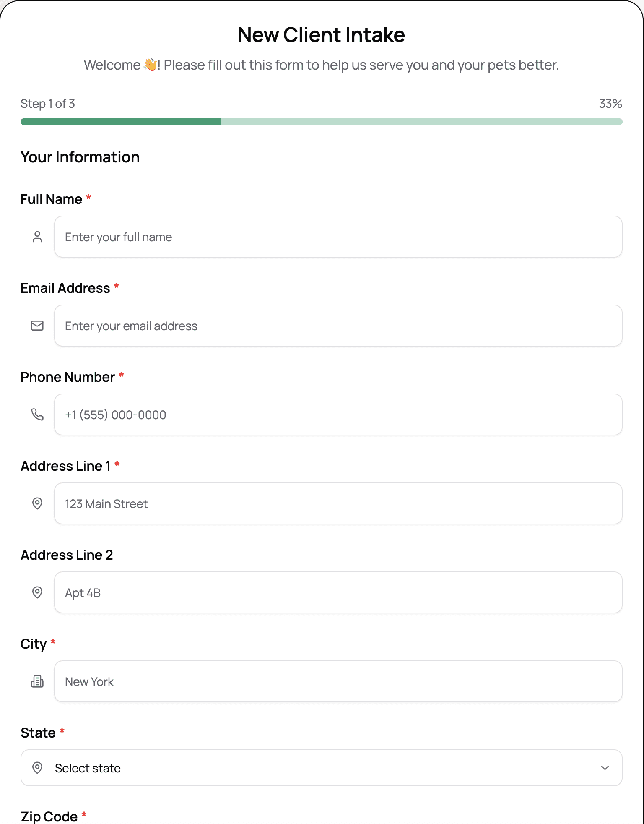Click the person icon beside Full Name

click(37, 237)
